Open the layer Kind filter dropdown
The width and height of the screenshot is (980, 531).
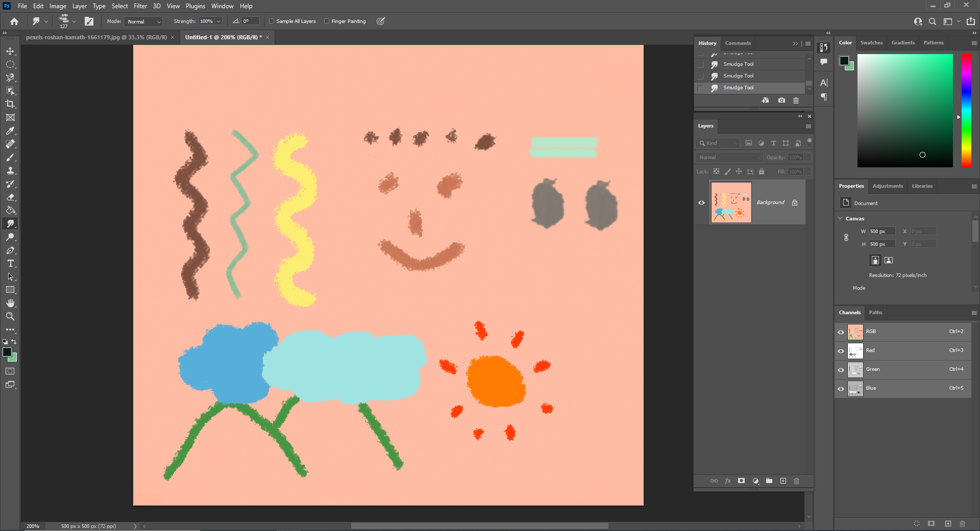pyautogui.click(x=718, y=143)
